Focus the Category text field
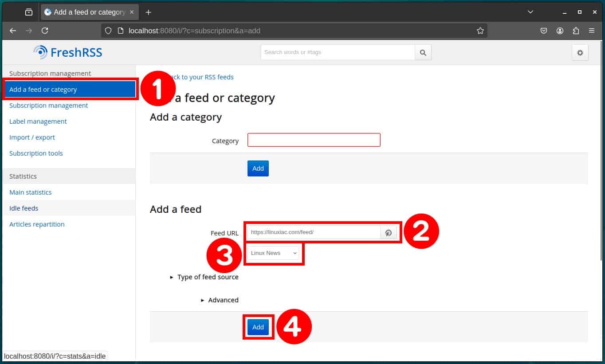 (314, 140)
